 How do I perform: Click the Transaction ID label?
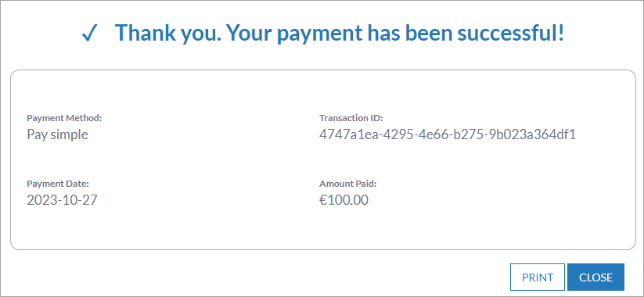coord(351,118)
